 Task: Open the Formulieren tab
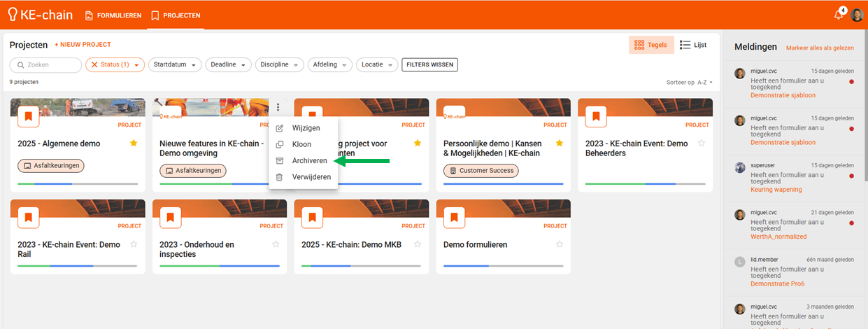(113, 15)
